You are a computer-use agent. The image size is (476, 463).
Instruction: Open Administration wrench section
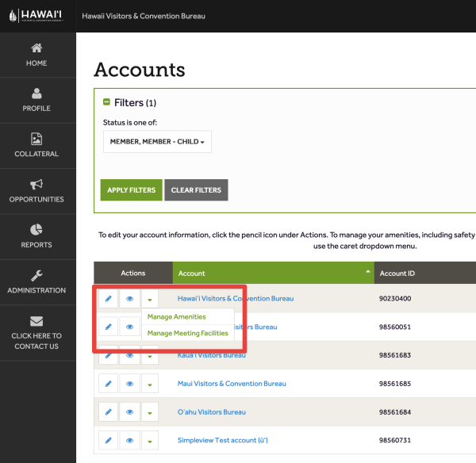[36, 282]
